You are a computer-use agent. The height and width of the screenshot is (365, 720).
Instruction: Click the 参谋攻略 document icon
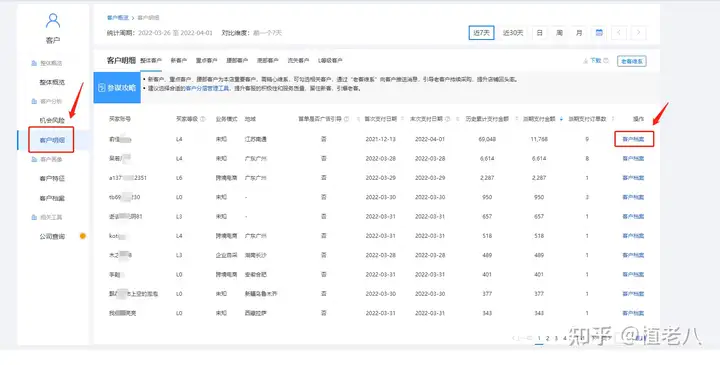point(102,87)
